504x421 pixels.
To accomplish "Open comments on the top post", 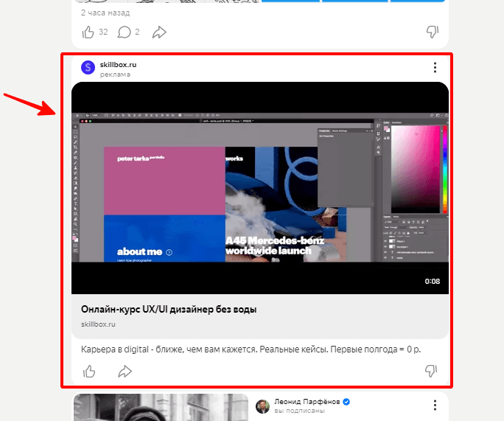I will point(125,32).
